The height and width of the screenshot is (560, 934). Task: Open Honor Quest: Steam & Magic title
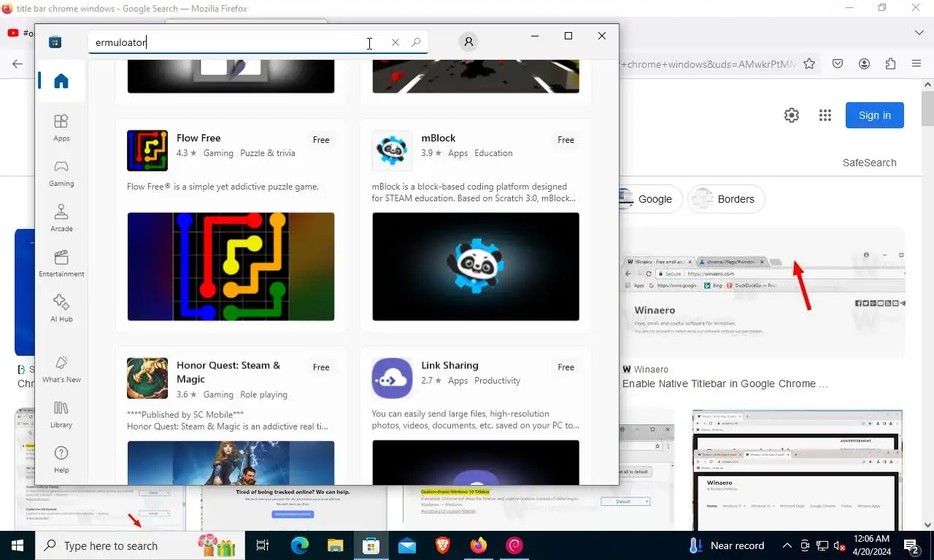click(228, 372)
